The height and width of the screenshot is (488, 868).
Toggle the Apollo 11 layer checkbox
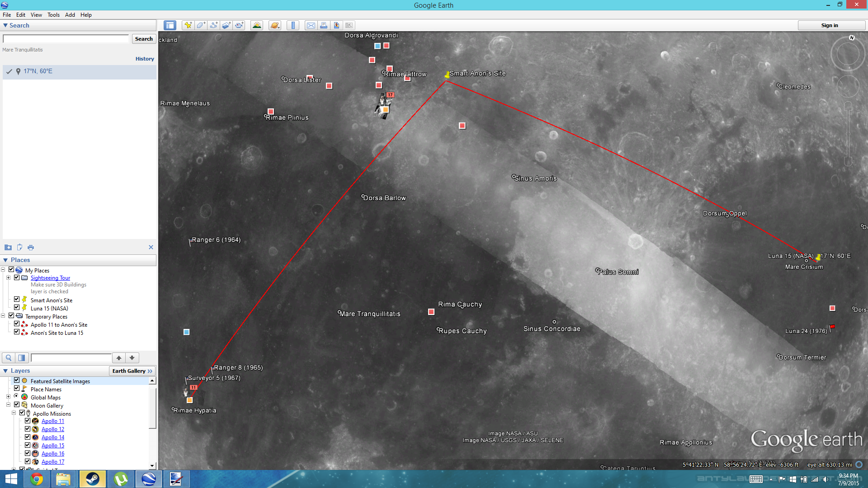tap(28, 421)
